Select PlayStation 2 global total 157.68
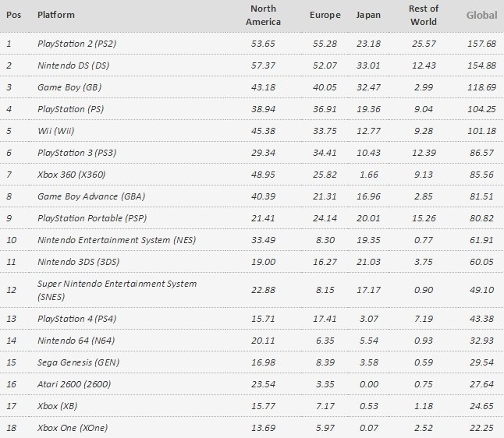The height and width of the screenshot is (438, 504). [481, 44]
